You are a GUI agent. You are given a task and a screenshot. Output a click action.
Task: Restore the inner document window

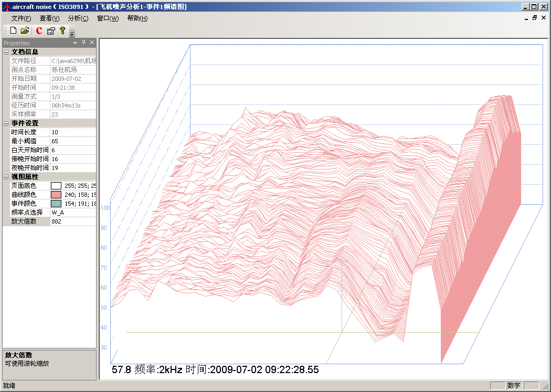tap(535, 18)
